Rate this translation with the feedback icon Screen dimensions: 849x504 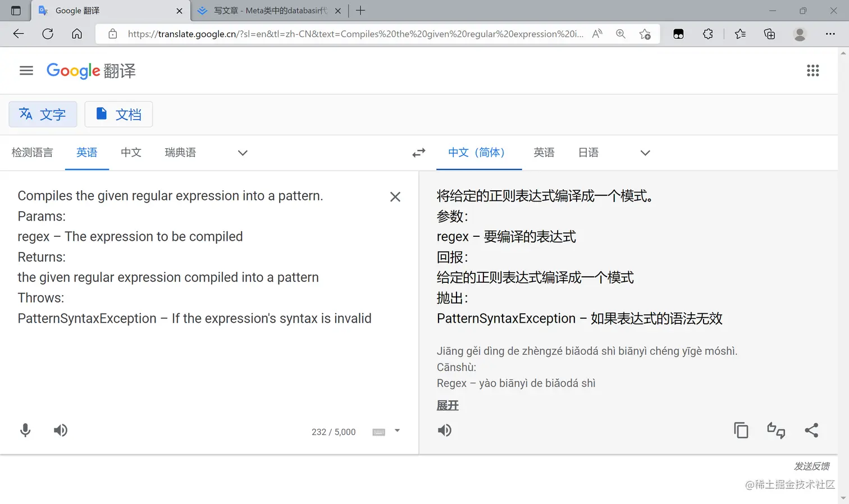pos(776,430)
